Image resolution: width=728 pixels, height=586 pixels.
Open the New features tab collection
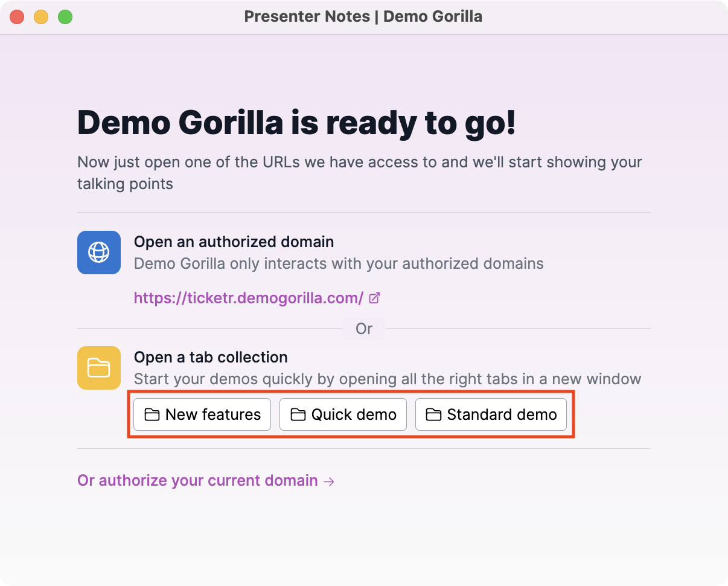pos(202,414)
